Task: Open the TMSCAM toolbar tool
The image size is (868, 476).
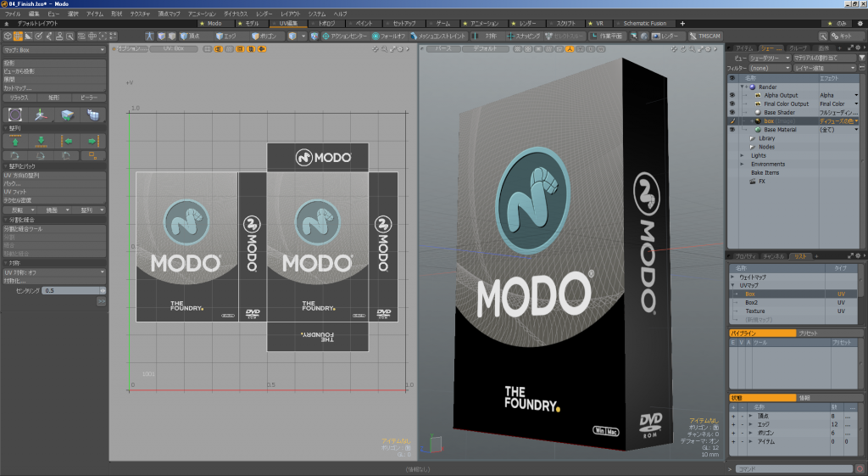Action: coord(704,36)
